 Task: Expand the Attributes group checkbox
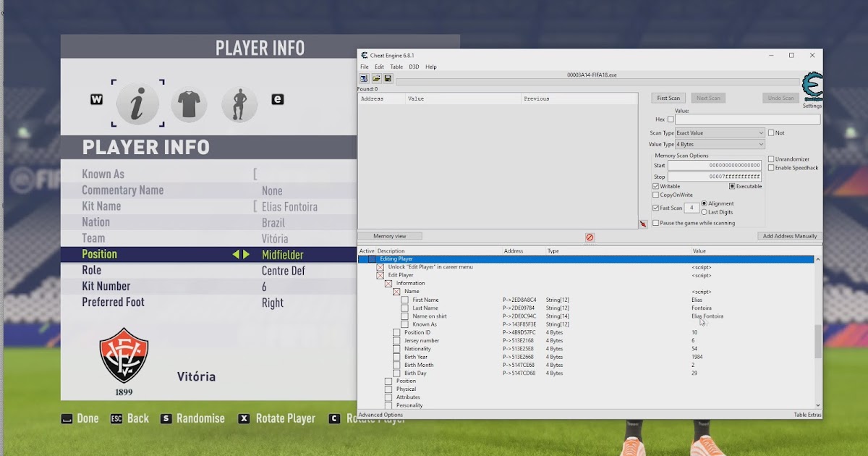coord(388,397)
